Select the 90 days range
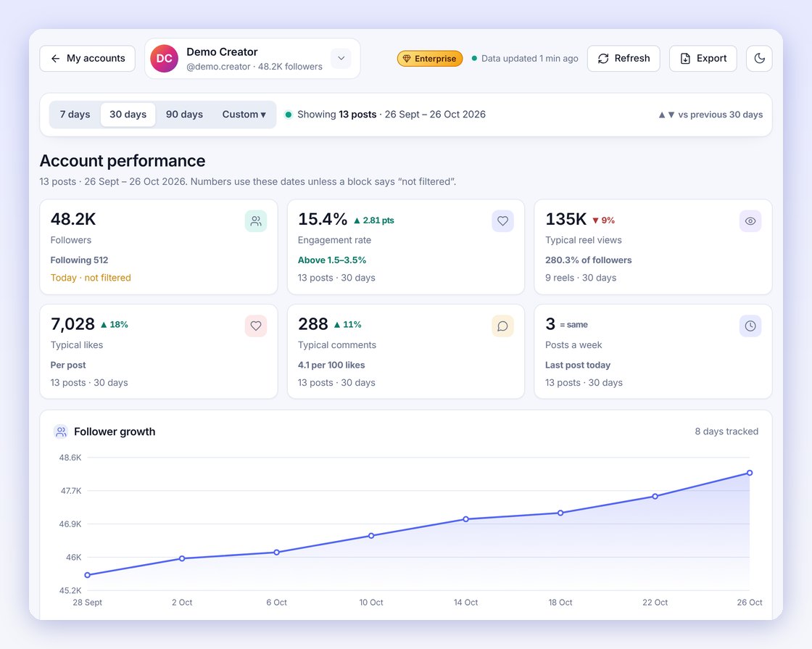The height and width of the screenshot is (649, 812). (184, 115)
